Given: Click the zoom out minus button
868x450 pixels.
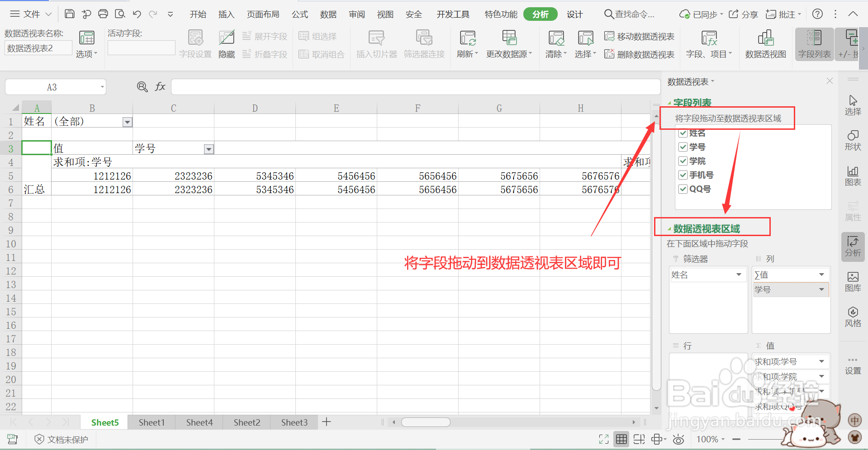Looking at the screenshot, I should click(x=736, y=439).
